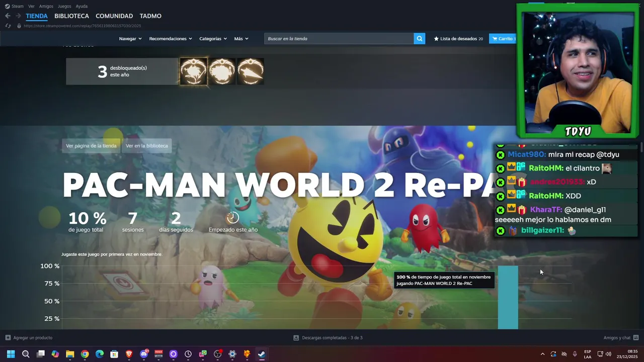The image size is (644, 362).
Task: Open the Clock app in the taskbar
Action: 188,354
